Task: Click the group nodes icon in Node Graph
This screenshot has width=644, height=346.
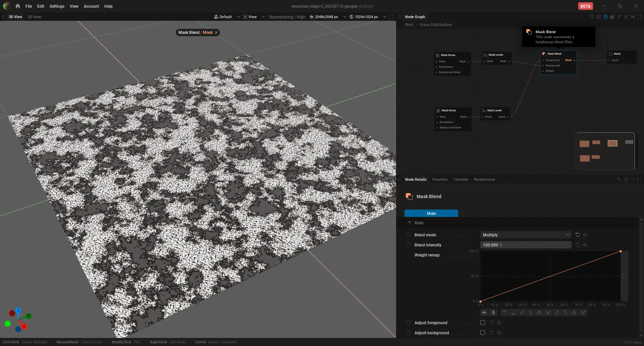Action: (x=612, y=17)
